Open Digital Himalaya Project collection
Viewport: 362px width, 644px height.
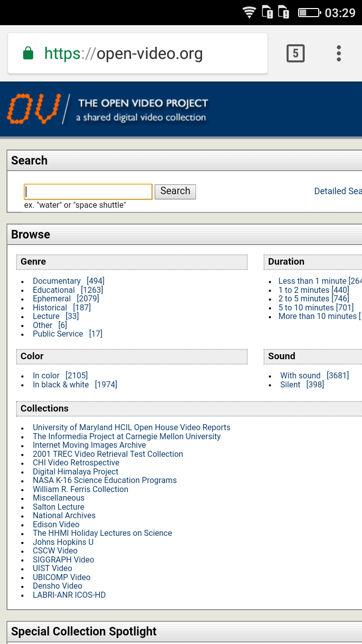(75, 471)
